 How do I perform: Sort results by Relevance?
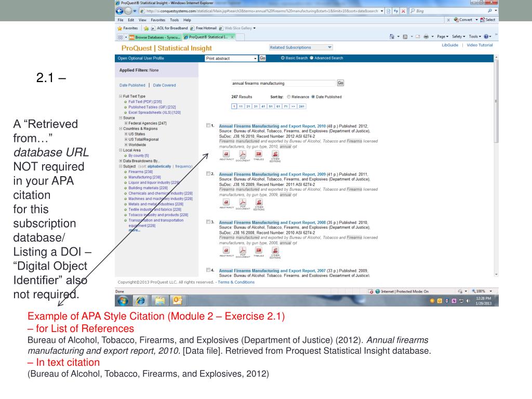[289, 97]
